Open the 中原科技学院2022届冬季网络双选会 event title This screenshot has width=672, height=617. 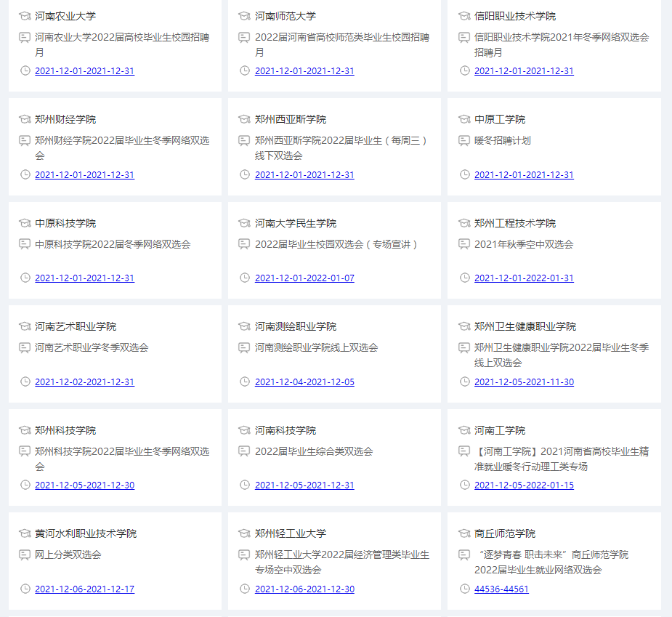pos(113,244)
